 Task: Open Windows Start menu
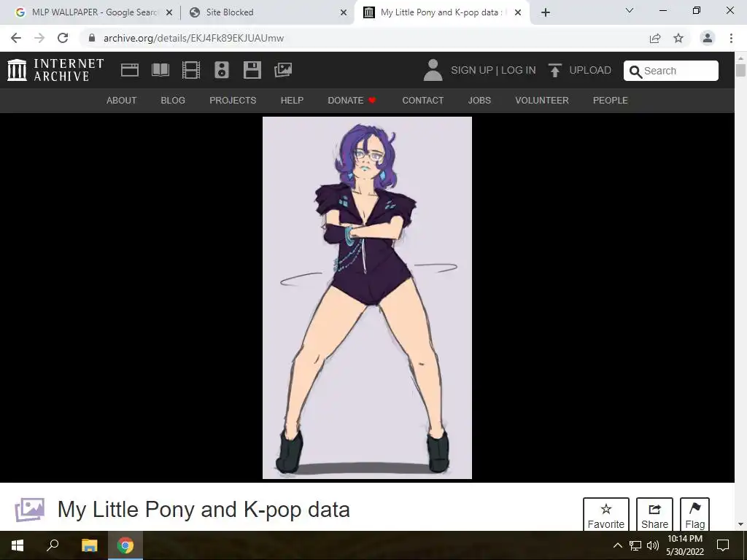coord(18,545)
